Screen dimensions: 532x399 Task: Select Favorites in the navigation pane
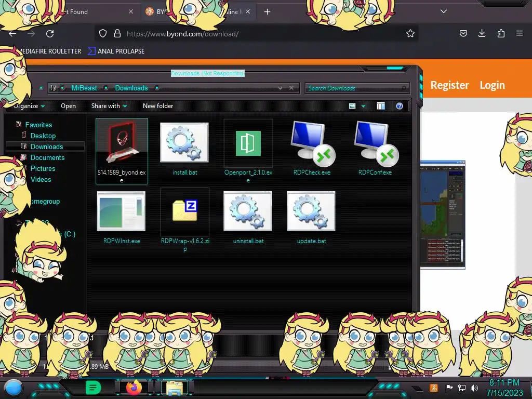pos(38,125)
